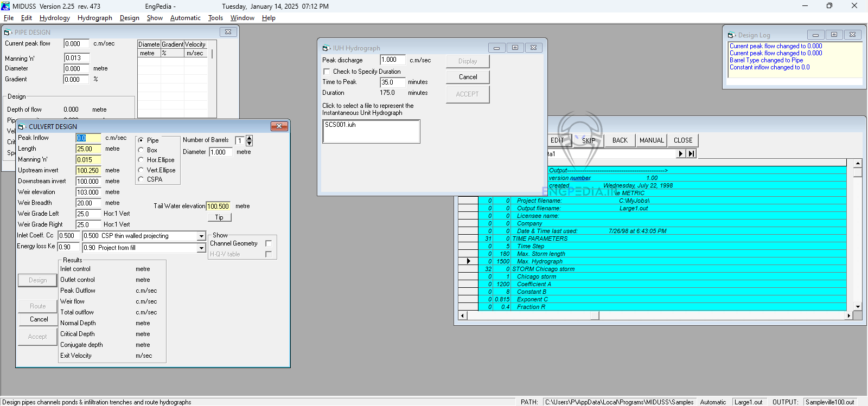Screen dimensions: 868x406
Task: Close the Culvert Design dialog with red X
Action: (279, 126)
